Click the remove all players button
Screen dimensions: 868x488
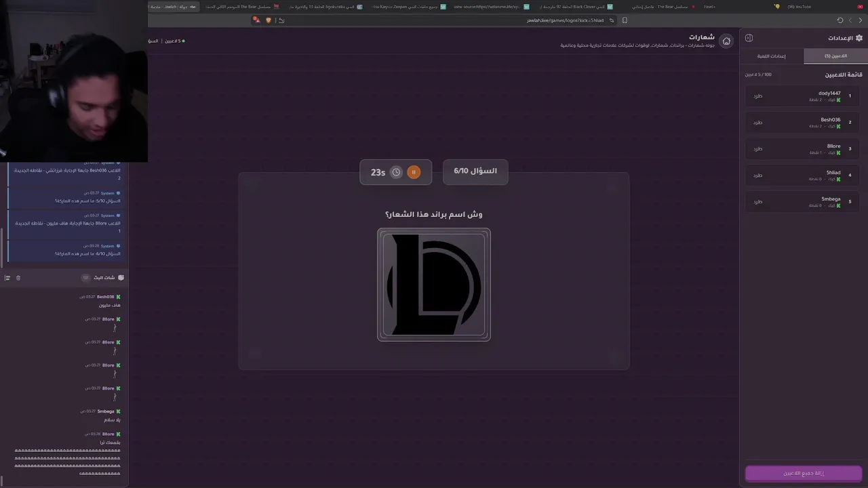804,473
